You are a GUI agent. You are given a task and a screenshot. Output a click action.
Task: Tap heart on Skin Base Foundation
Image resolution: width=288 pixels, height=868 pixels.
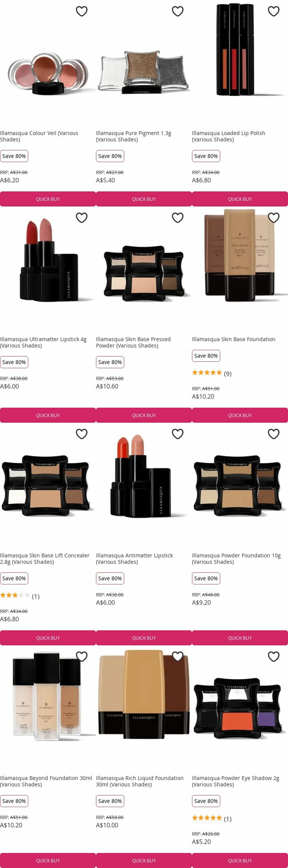click(x=274, y=218)
